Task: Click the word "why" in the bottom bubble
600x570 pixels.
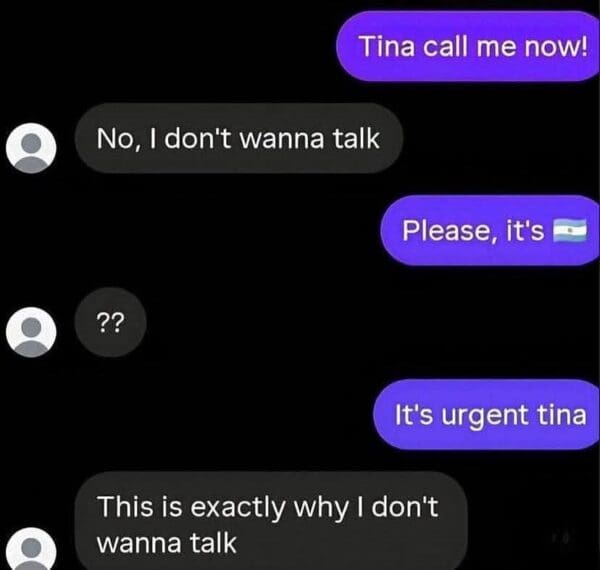Action: point(321,508)
